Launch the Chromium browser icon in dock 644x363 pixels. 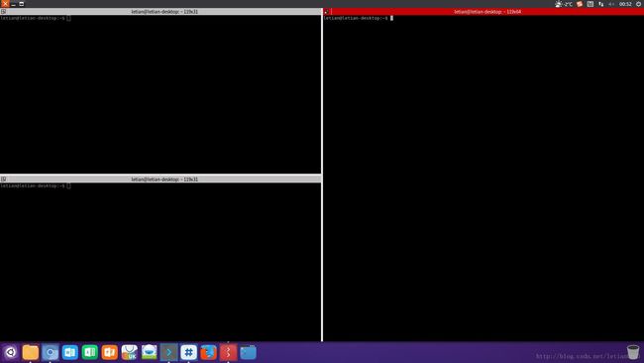[x=51, y=352]
